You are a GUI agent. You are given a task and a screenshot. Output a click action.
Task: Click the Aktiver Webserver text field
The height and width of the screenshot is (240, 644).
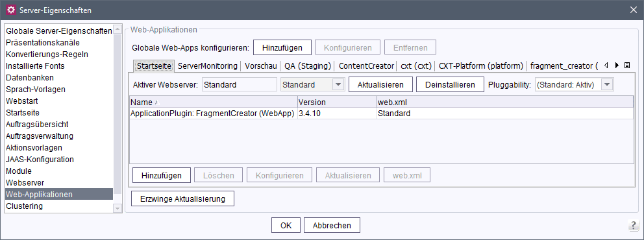[x=240, y=85]
